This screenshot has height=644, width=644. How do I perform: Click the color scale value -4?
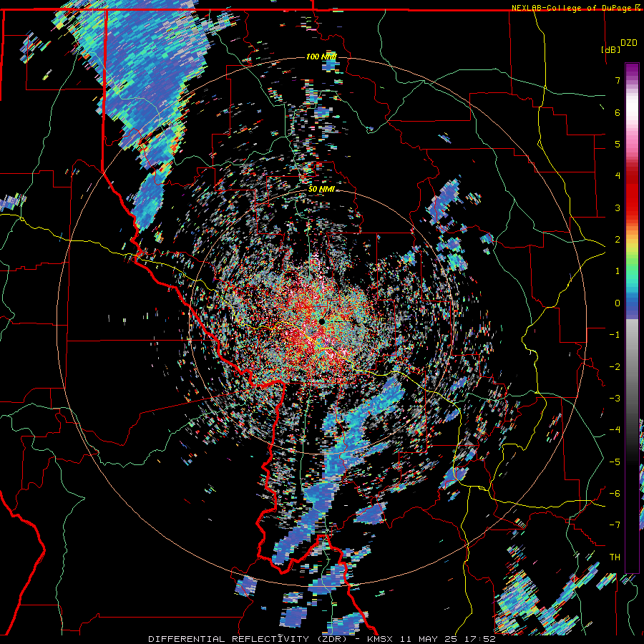[615, 430]
